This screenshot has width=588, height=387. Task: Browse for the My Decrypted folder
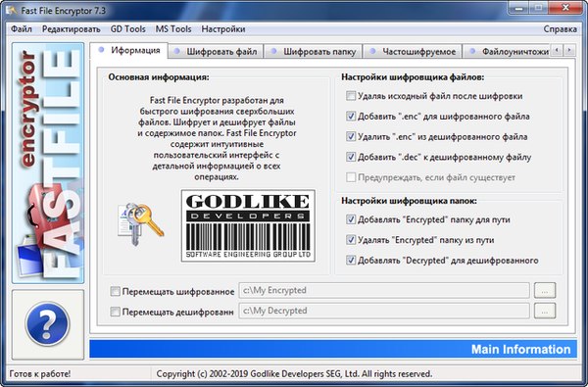pyautogui.click(x=545, y=311)
